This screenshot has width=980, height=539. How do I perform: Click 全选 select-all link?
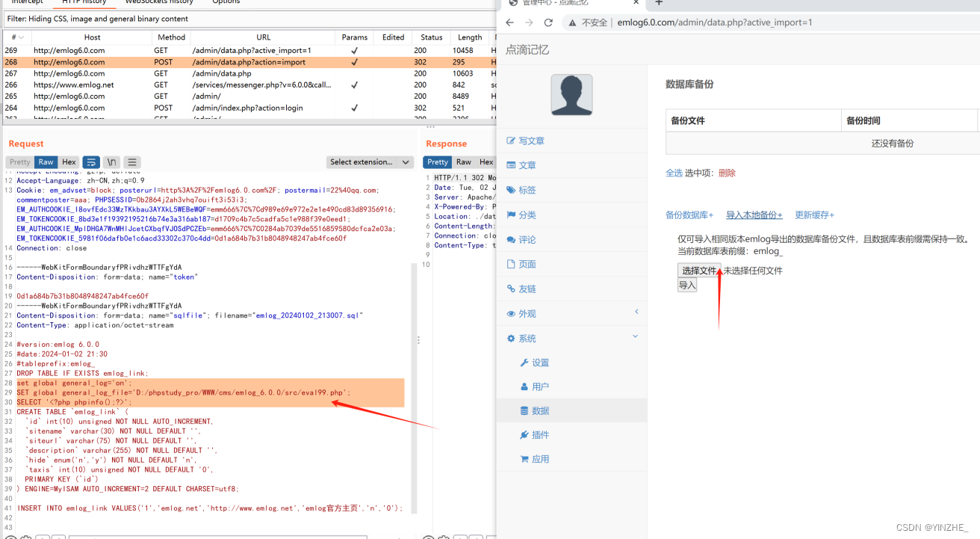[674, 173]
